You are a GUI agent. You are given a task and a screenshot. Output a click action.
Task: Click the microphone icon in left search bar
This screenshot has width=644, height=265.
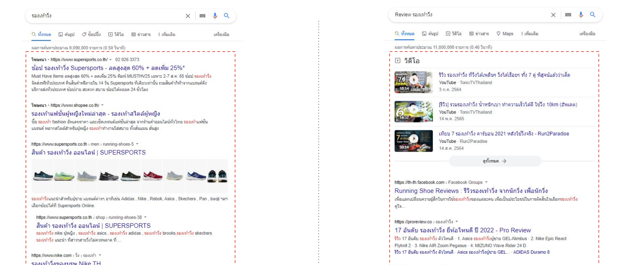[215, 16]
